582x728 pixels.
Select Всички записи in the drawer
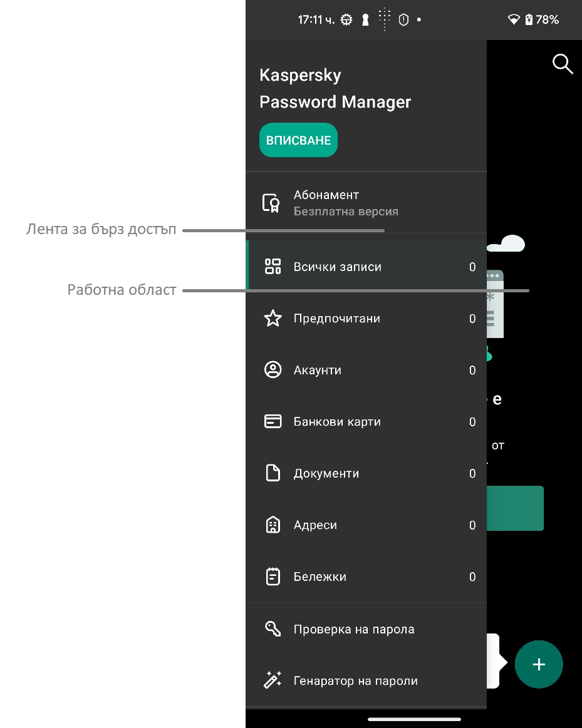point(338,267)
